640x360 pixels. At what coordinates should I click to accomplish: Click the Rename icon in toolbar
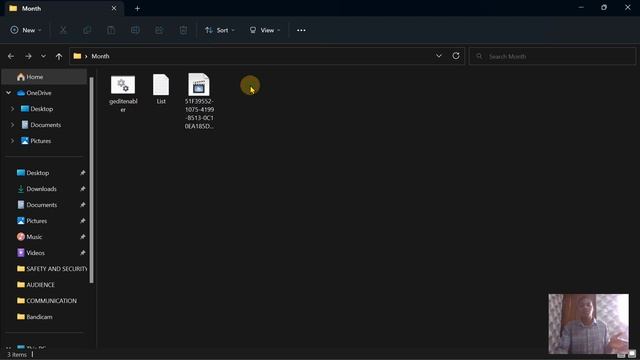135,30
